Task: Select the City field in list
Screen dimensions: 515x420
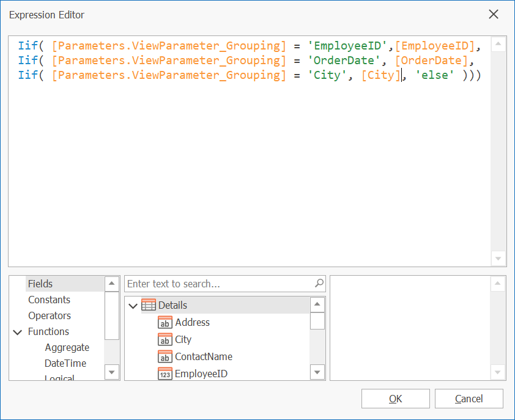Action: [x=183, y=339]
